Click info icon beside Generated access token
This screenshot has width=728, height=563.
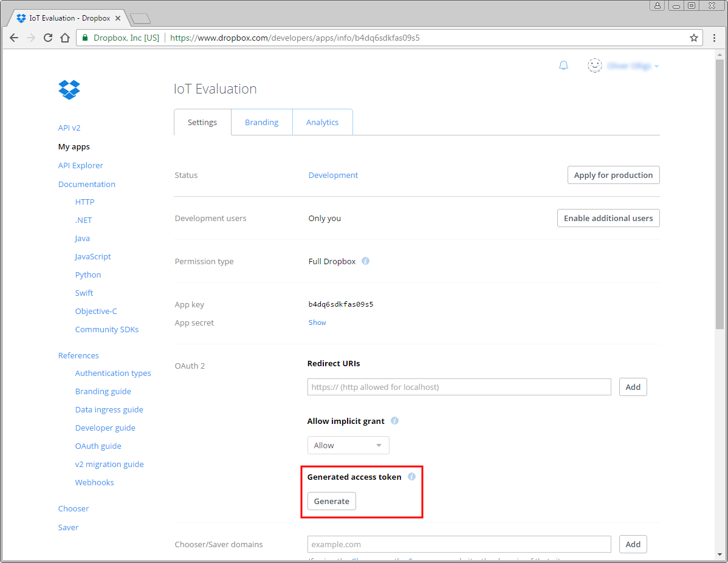pyautogui.click(x=411, y=477)
